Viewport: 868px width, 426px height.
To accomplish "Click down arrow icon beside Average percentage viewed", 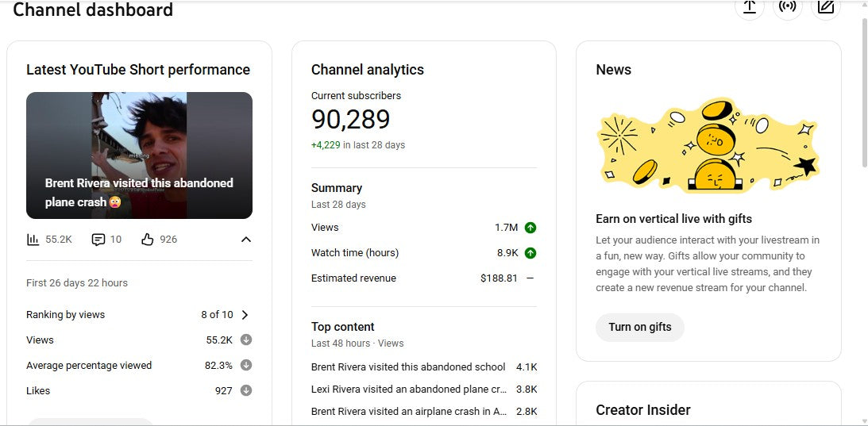I will tap(246, 366).
